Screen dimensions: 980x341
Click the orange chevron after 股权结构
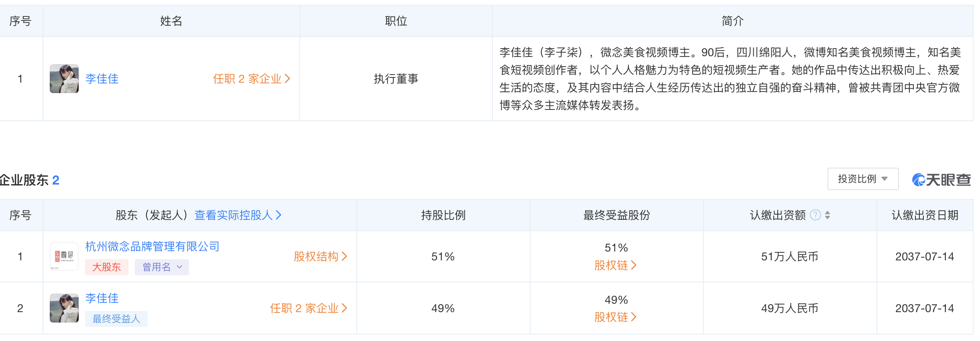click(346, 256)
